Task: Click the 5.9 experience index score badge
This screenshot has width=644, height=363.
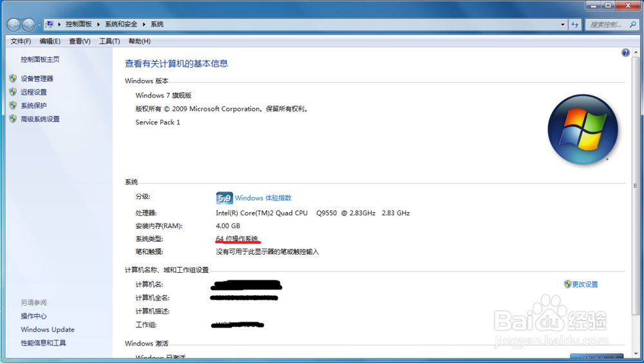Action: 224,198
